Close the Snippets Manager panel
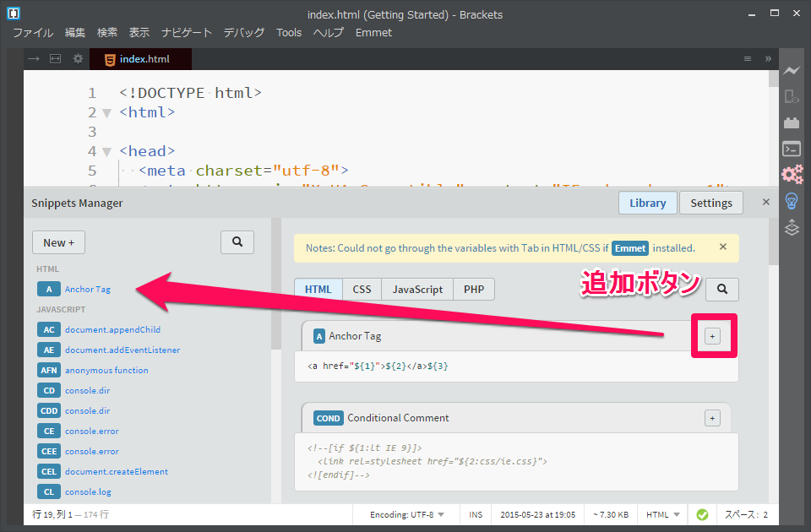This screenshot has height=532, width=811. click(x=766, y=202)
